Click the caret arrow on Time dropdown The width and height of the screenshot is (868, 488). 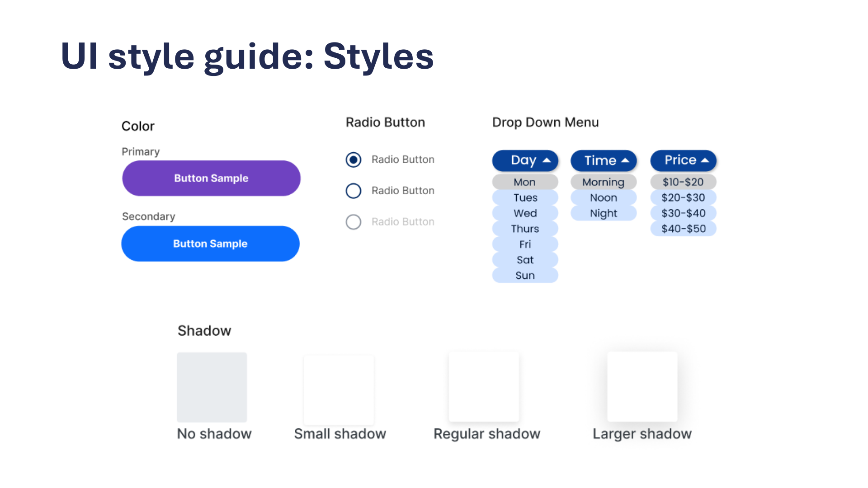tap(625, 160)
